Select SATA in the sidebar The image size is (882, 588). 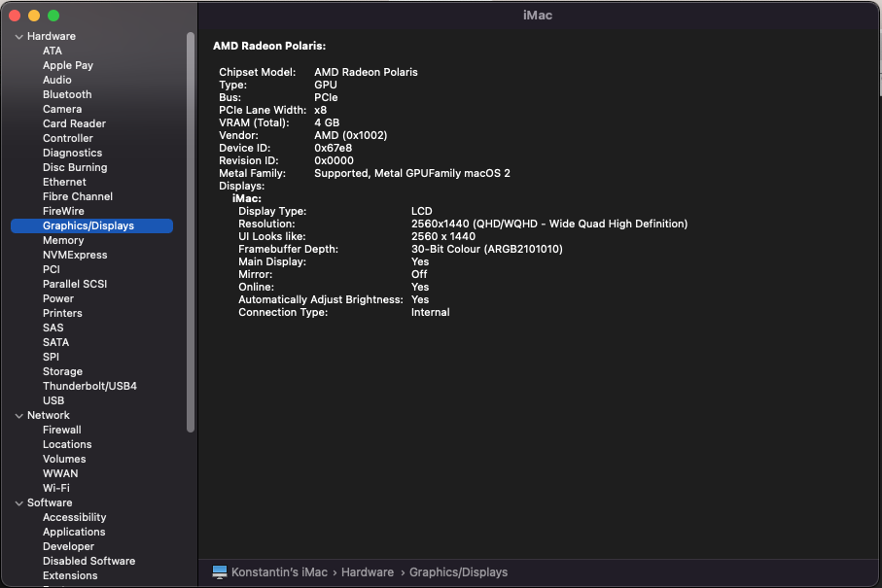55,343
